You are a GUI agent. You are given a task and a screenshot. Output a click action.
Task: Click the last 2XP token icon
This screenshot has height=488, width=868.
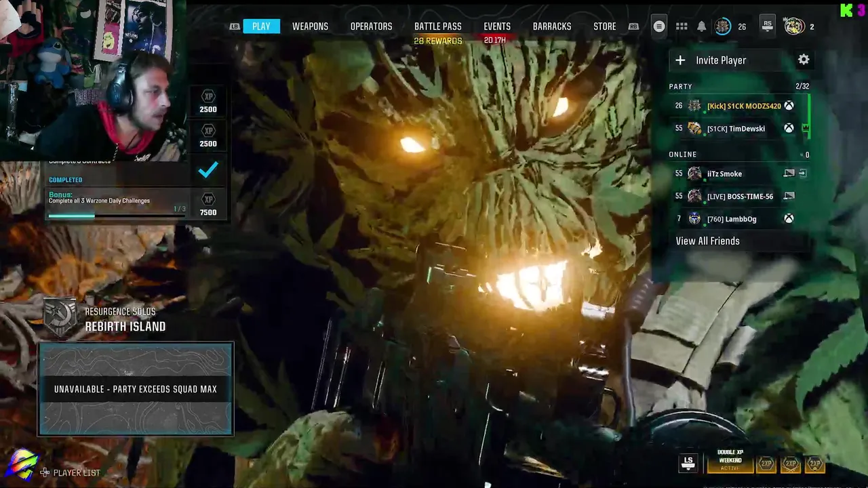815,464
